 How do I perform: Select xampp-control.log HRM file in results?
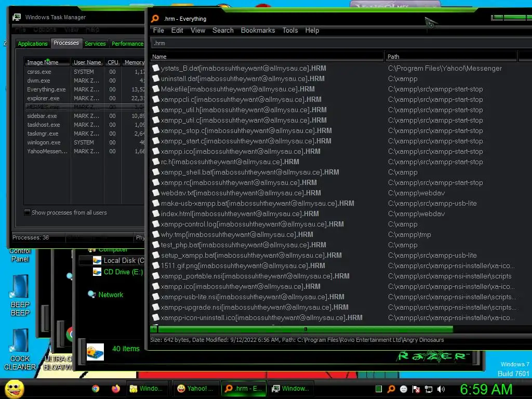click(252, 224)
